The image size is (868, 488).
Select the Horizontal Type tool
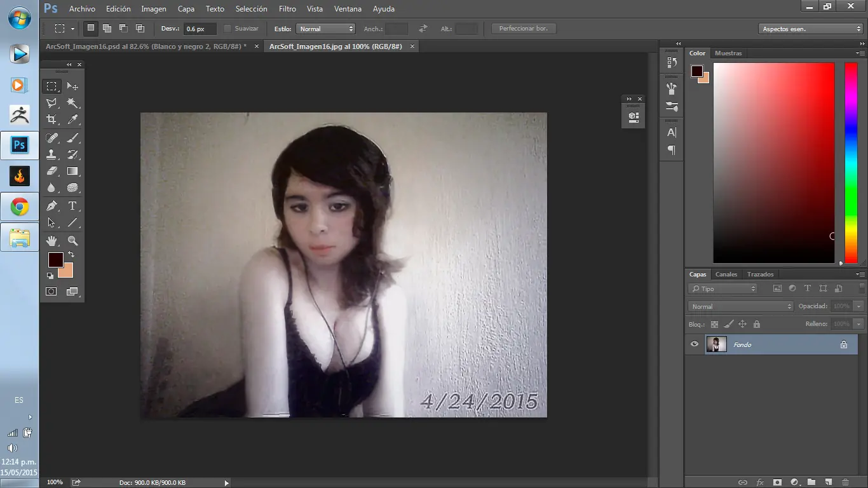click(72, 206)
